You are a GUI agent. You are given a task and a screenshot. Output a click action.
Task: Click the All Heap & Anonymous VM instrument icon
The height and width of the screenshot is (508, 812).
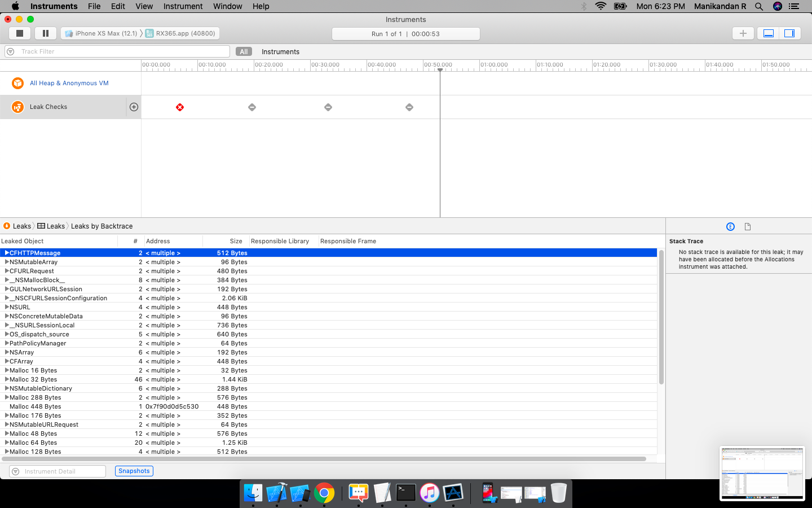pos(17,83)
